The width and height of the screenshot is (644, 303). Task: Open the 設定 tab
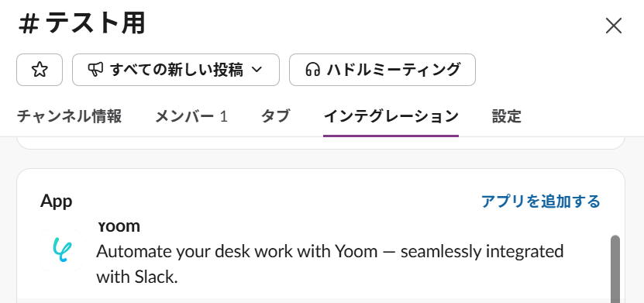tap(506, 116)
